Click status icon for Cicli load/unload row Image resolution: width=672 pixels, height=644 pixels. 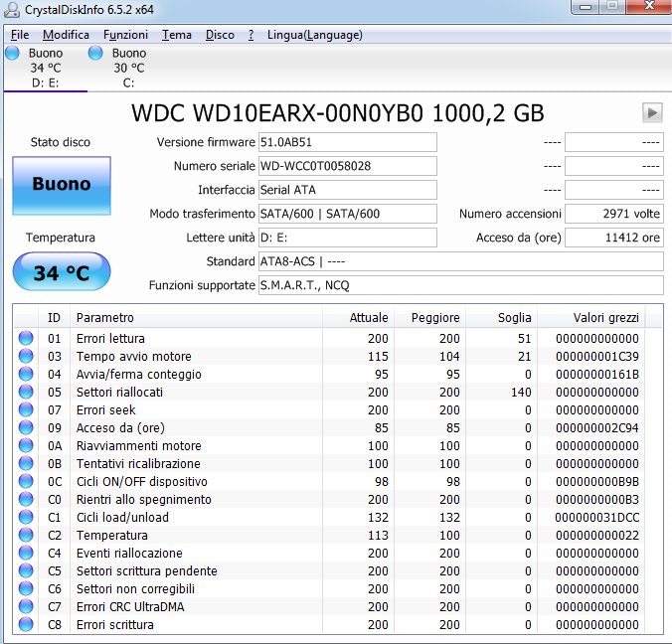coord(25,518)
